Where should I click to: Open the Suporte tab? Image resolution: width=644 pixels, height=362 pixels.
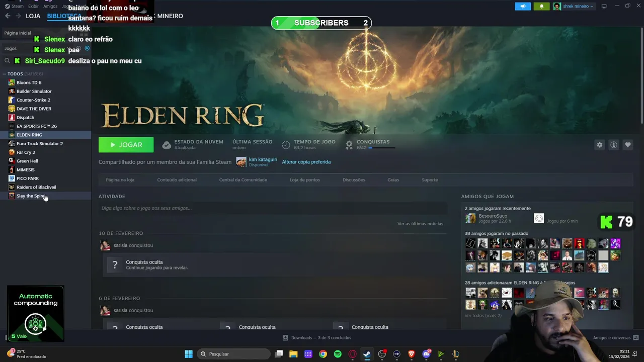(x=430, y=179)
